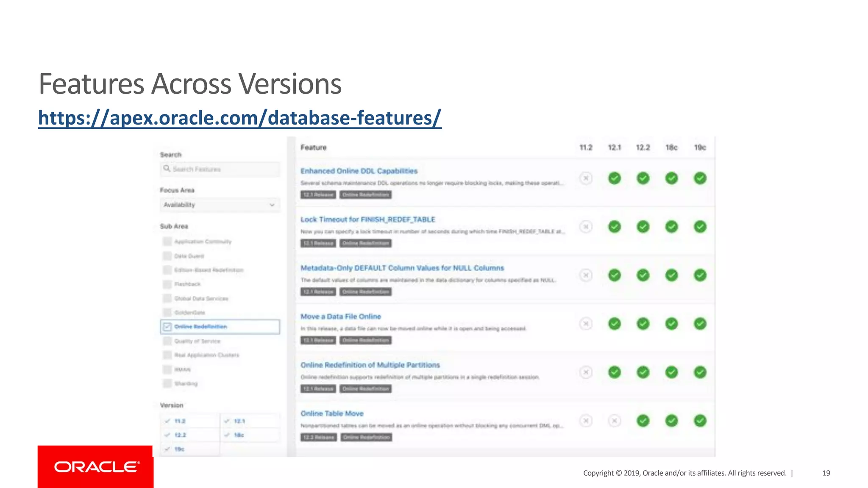This screenshot has height=488, width=868.
Task: Click 12.2 check icon for Online Table Move
Action: (x=643, y=421)
